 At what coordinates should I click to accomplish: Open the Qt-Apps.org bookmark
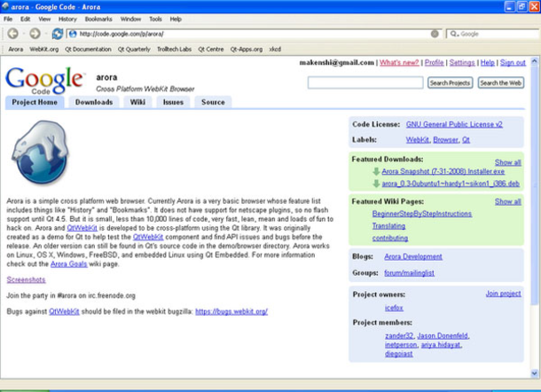[x=247, y=49]
